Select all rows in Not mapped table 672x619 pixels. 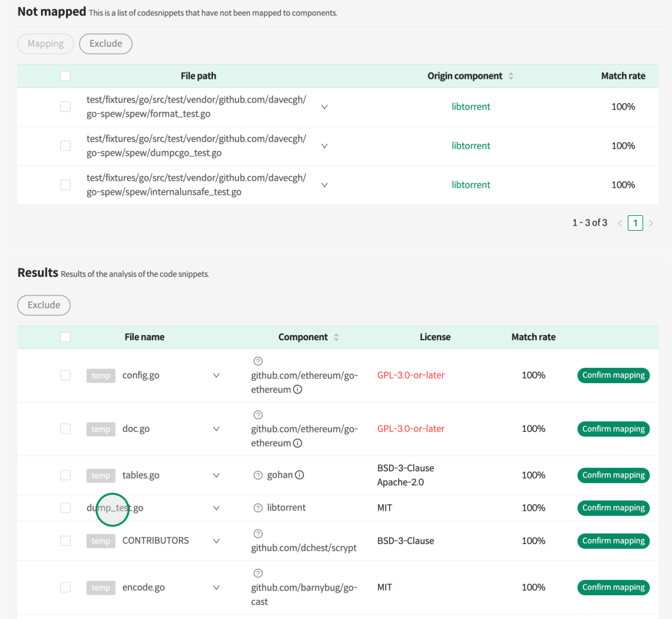pos(65,76)
